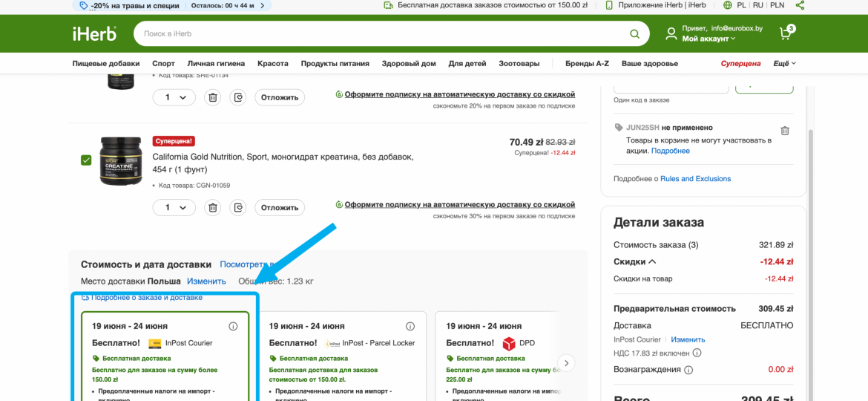
Task: Open the shopping cart icon
Action: (x=786, y=33)
